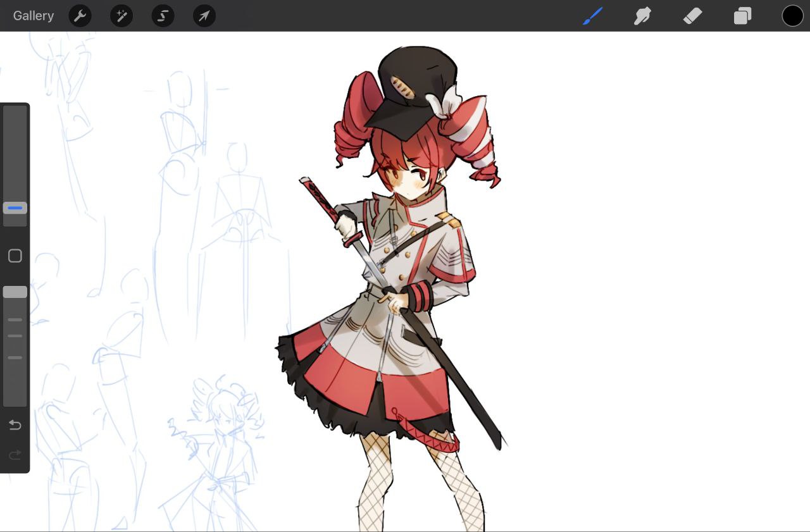The height and width of the screenshot is (532, 810).
Task: Activate the Selection tool
Action: (x=163, y=16)
